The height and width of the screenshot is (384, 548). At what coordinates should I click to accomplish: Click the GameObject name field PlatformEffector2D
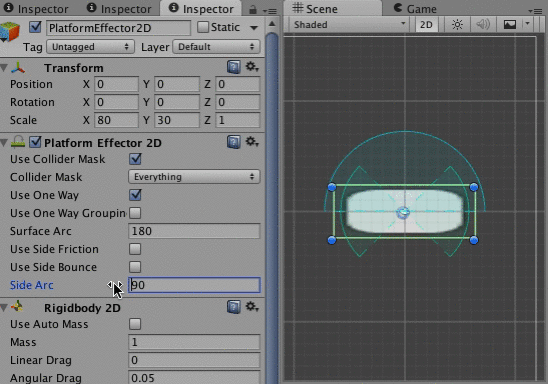coord(118,28)
